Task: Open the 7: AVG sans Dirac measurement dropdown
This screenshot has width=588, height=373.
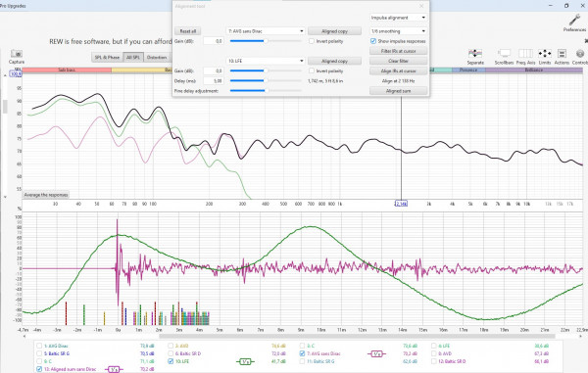Action: coord(266,31)
